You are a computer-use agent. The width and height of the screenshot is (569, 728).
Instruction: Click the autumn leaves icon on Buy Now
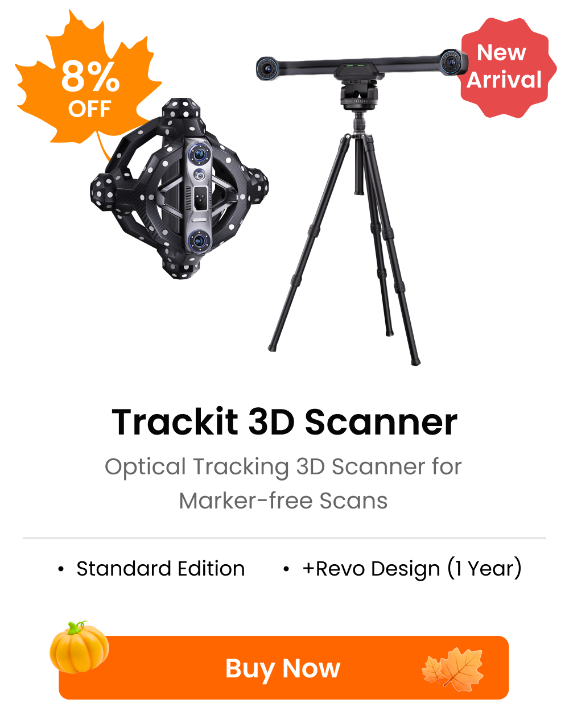(x=453, y=669)
